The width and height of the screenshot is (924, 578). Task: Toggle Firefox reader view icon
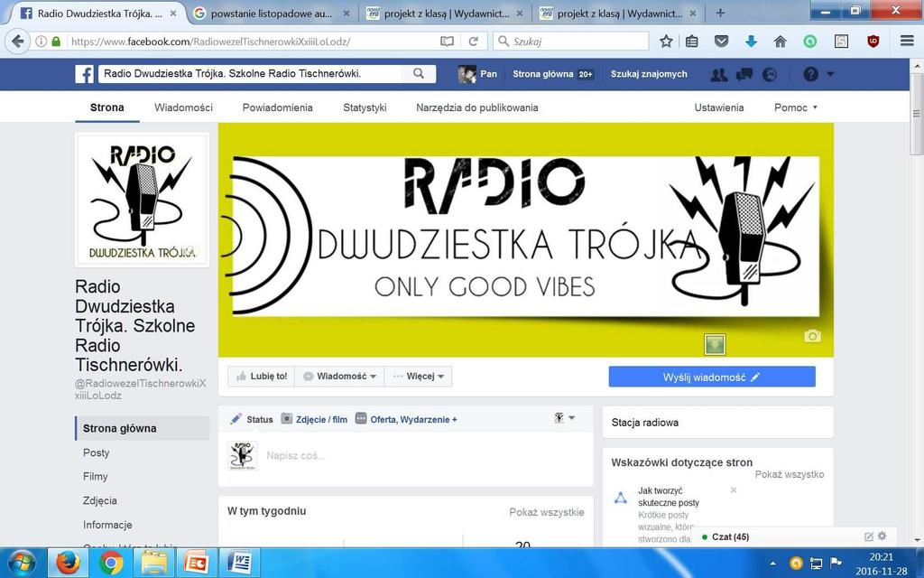click(448, 42)
